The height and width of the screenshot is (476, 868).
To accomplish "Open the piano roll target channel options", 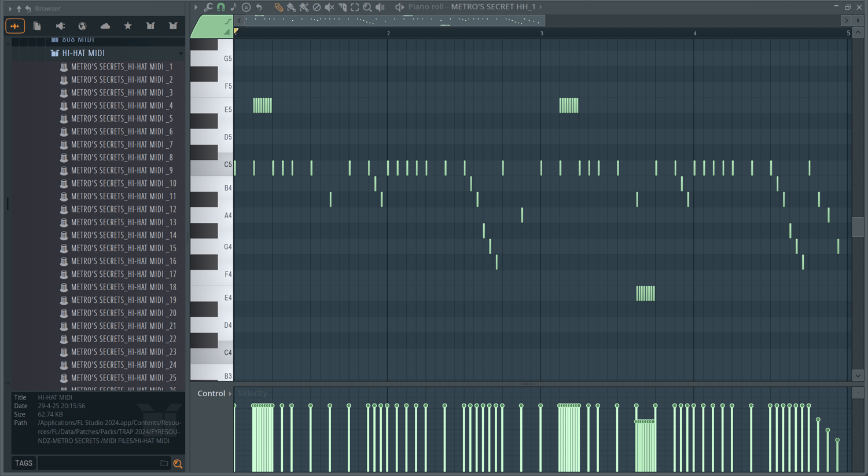I will pos(246,8).
